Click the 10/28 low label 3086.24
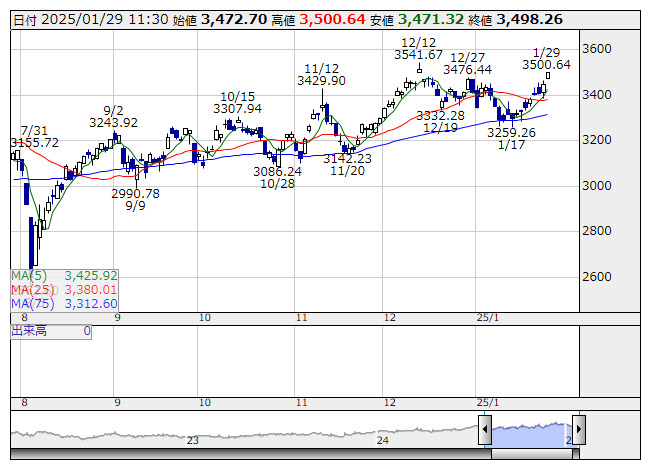This screenshot has width=653, height=470. click(277, 172)
